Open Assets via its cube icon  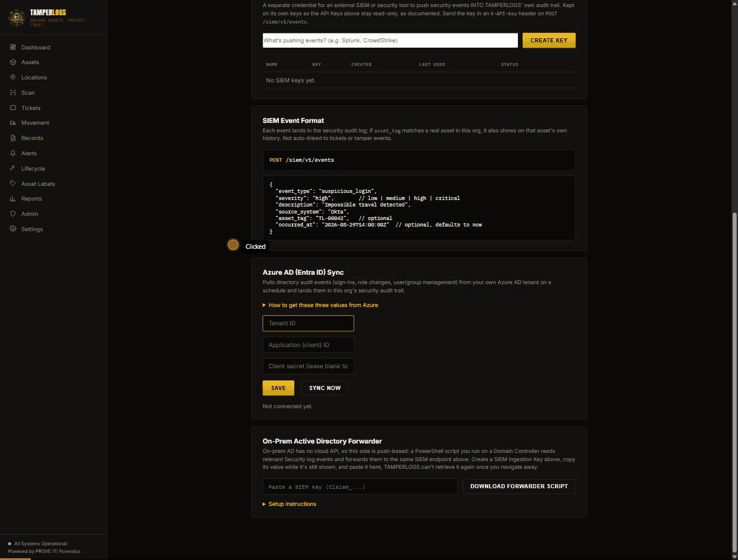[x=13, y=62]
